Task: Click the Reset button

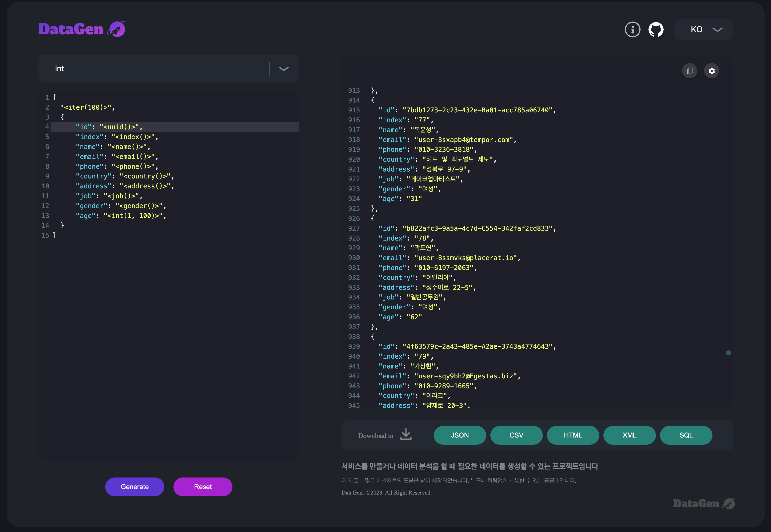Action: (x=203, y=487)
